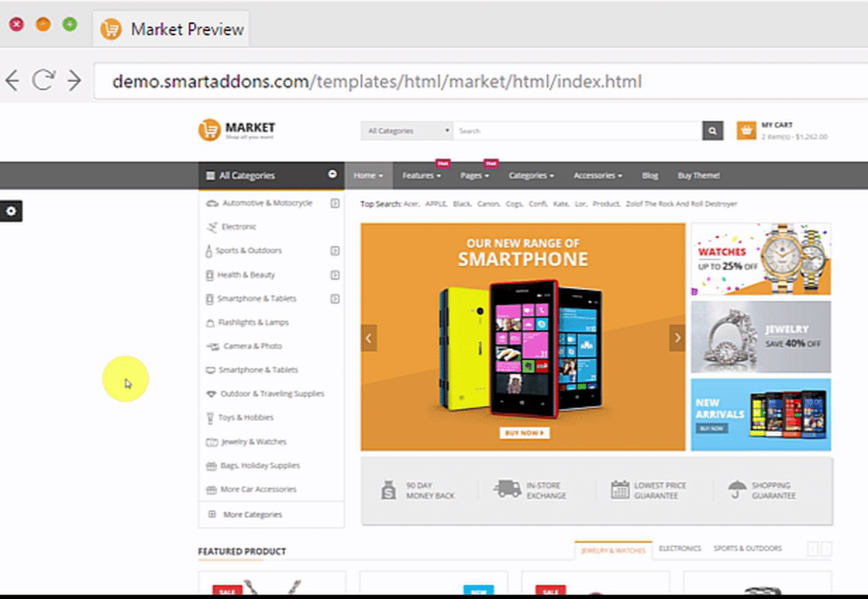Image resolution: width=868 pixels, height=599 pixels.
Task: Go back using browser back arrow
Action: click(12, 81)
